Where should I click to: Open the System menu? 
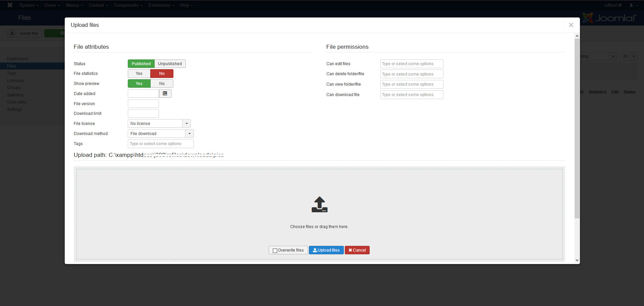point(29,5)
